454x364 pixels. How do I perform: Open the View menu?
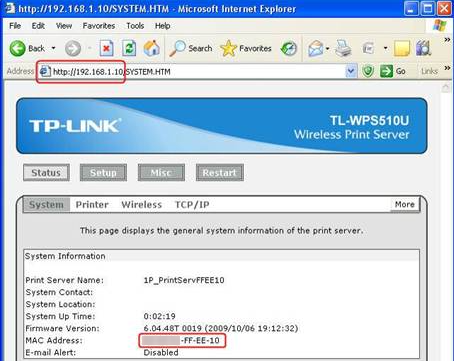(64, 26)
